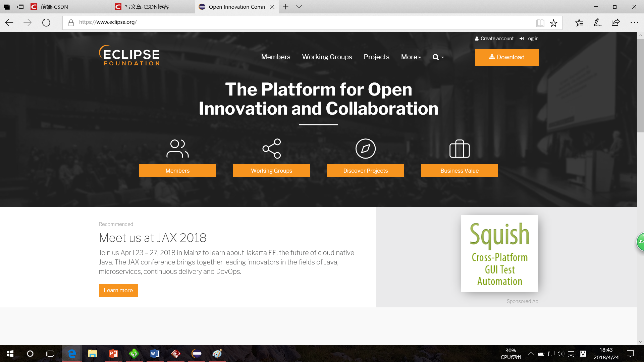Click the vertical scrollbar thumb
Image resolution: width=644 pixels, height=362 pixels.
[x=640, y=85]
